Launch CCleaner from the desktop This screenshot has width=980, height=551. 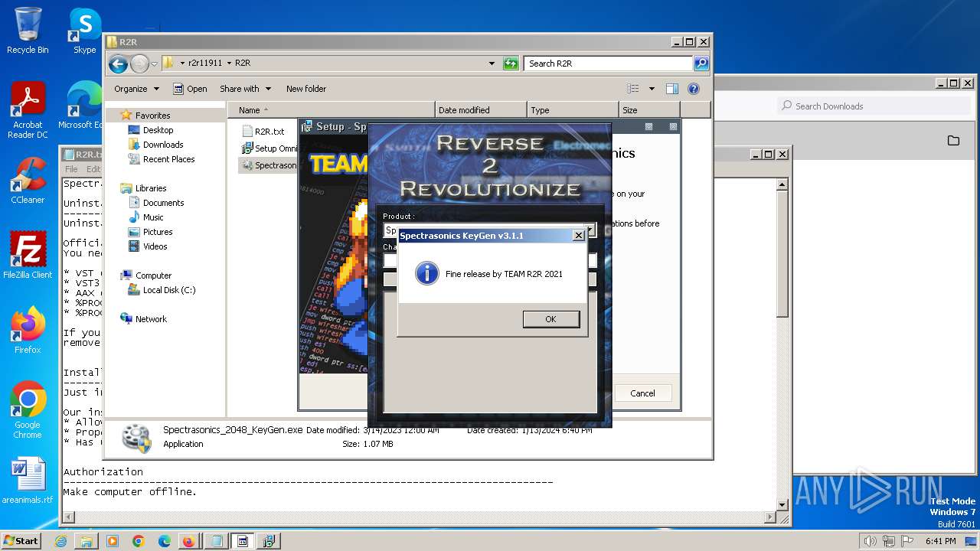pos(28,181)
